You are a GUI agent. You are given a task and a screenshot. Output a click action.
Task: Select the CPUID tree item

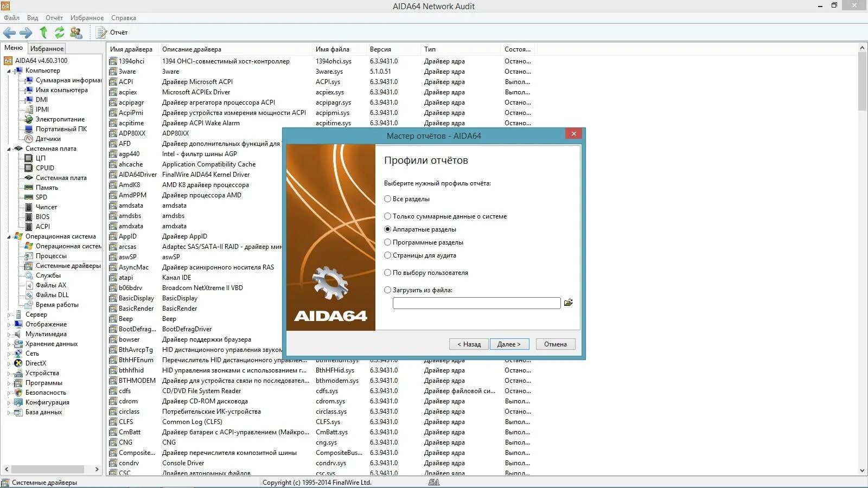tap(45, 168)
